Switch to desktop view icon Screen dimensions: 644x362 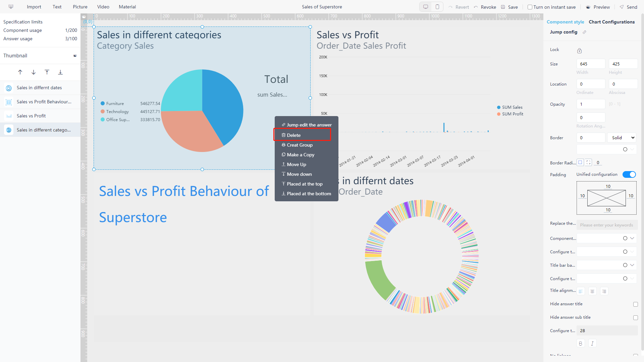(426, 7)
